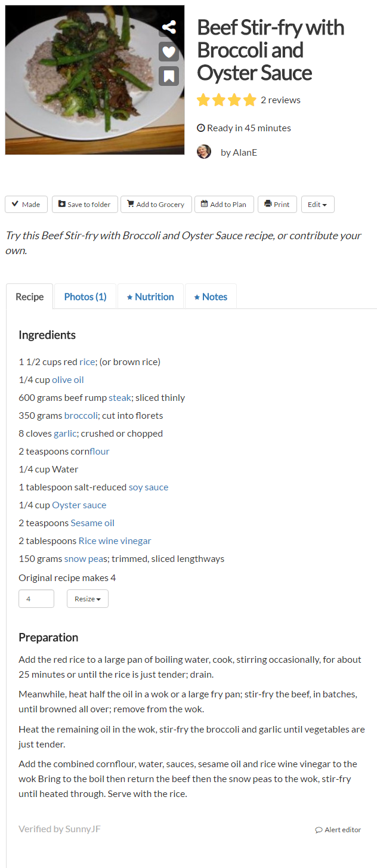Click the four-star rating
Viewport: 377px width, 868px height.
coord(226,100)
